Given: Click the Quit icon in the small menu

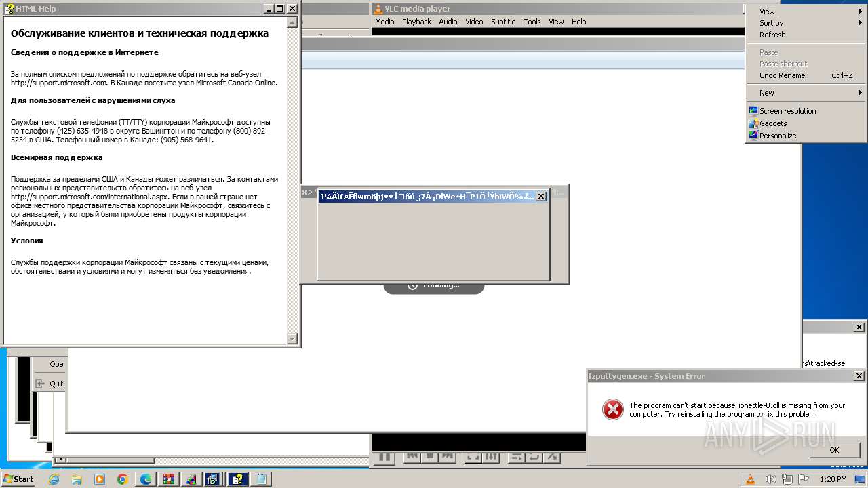Looking at the screenshot, I should point(40,383).
